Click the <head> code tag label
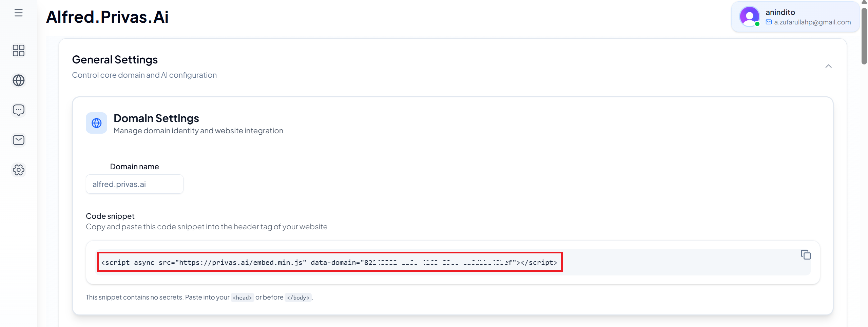 (242, 297)
